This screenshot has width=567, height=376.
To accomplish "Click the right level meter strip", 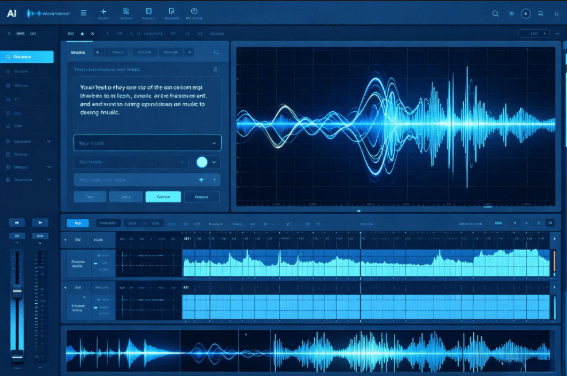I will pos(40,306).
